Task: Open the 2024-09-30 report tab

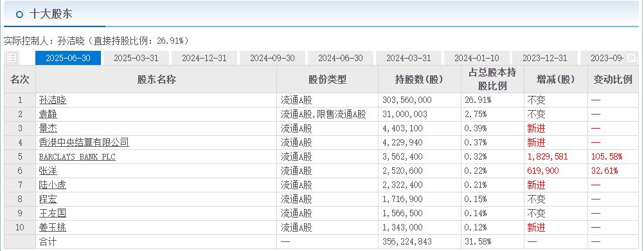Action: click(x=273, y=58)
